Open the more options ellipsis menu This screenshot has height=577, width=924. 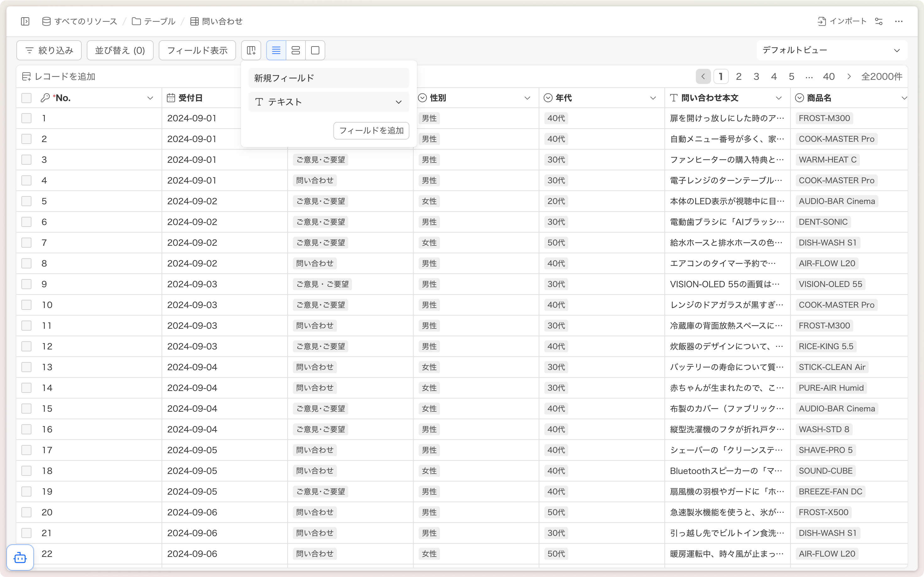click(899, 21)
